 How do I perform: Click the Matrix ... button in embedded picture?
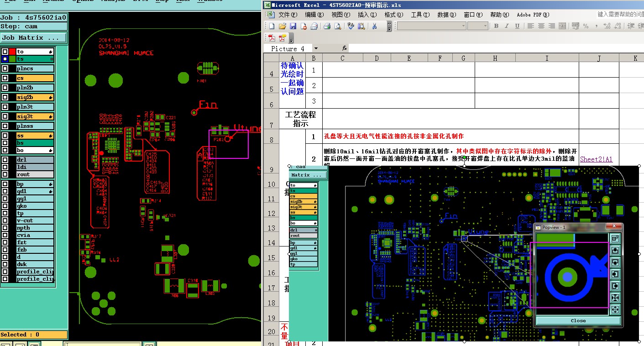(308, 175)
